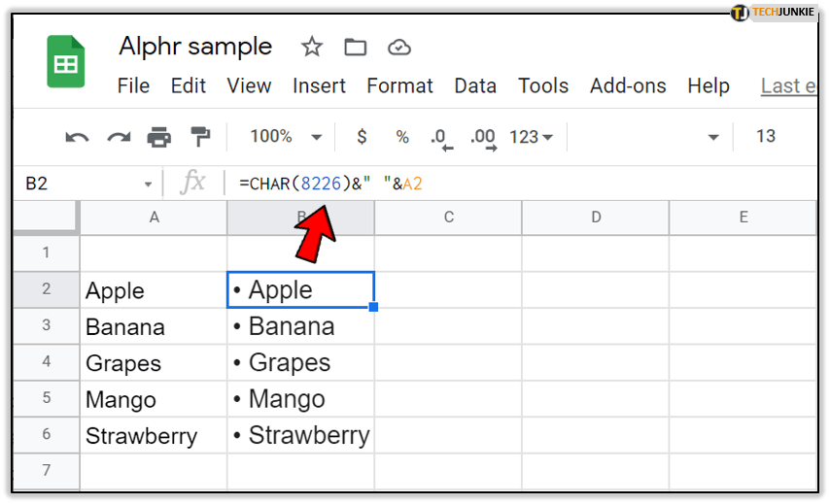
Task: Increase decimal places
Action: (x=483, y=138)
